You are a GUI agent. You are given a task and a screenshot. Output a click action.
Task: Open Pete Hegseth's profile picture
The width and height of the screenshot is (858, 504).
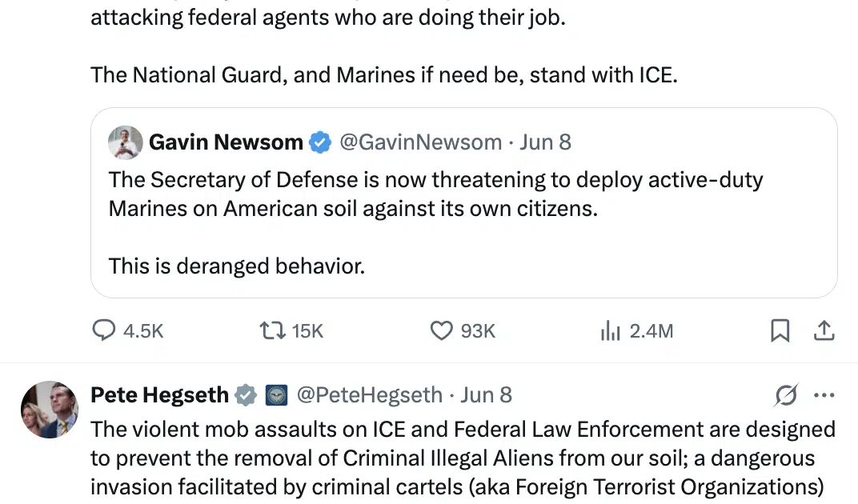49,410
